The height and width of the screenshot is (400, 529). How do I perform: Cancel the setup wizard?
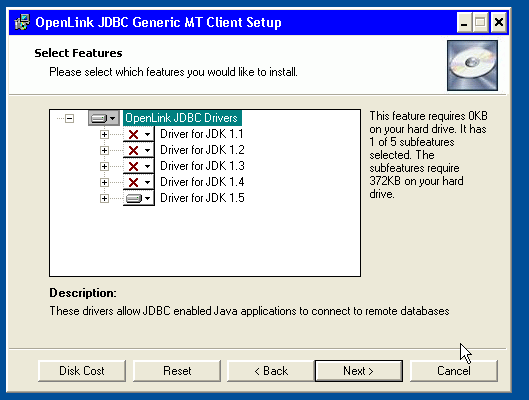click(454, 371)
